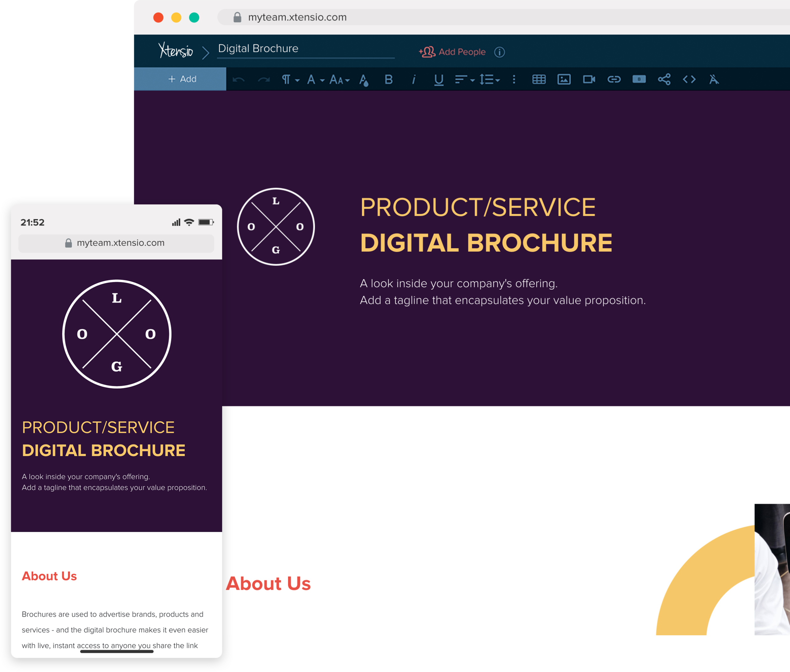This screenshot has height=672, width=790.
Task: Open the embed code view
Action: click(689, 79)
